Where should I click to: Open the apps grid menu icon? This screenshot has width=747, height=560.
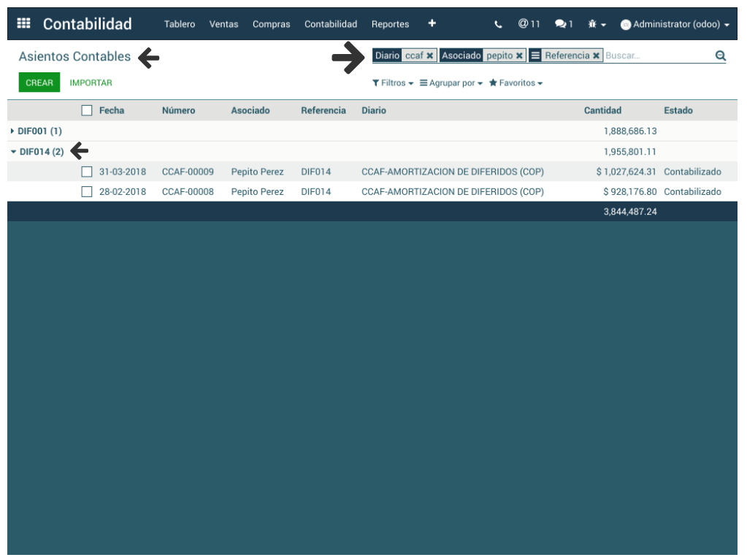[x=23, y=23]
